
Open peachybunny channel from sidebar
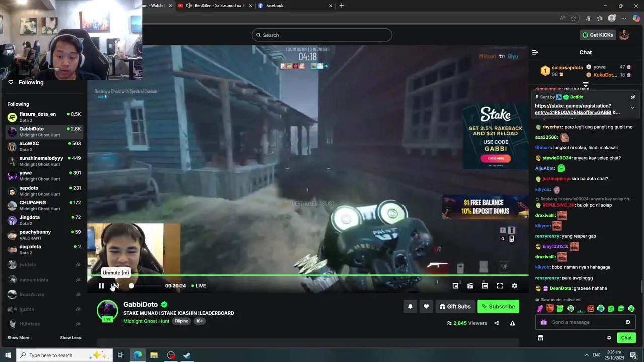pos(44,235)
